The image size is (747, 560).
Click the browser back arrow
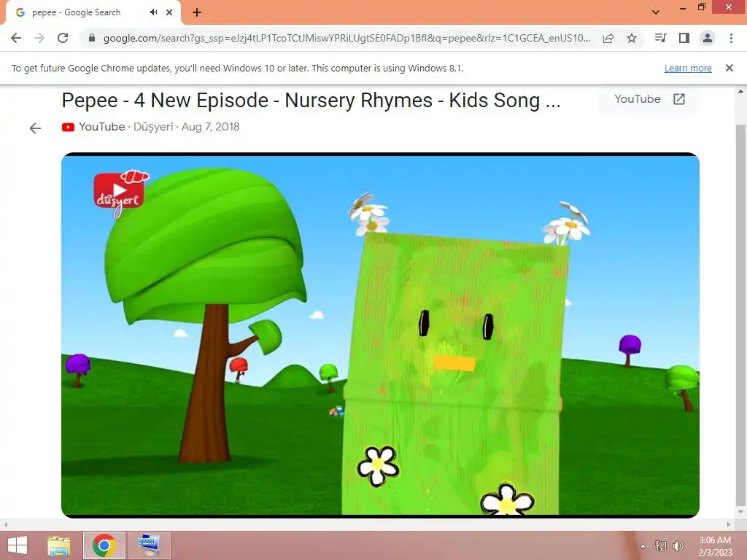[x=16, y=38]
